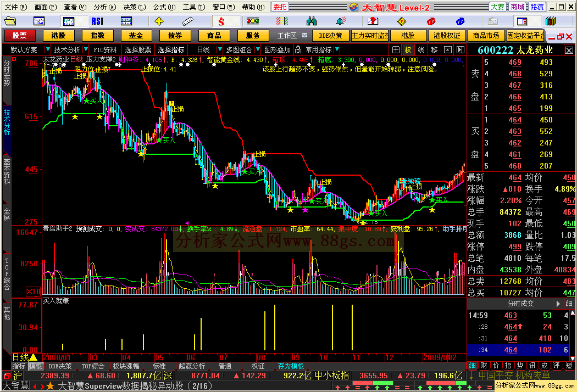577x392 pixels.
Task: Expand the 常用指标 dropdown arrow
Action: pos(337,49)
